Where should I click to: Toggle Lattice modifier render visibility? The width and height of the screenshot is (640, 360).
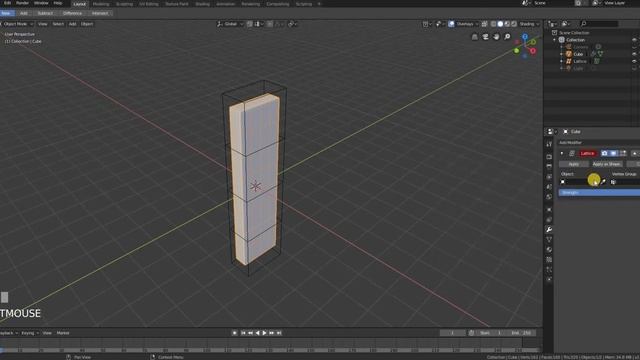[604, 153]
